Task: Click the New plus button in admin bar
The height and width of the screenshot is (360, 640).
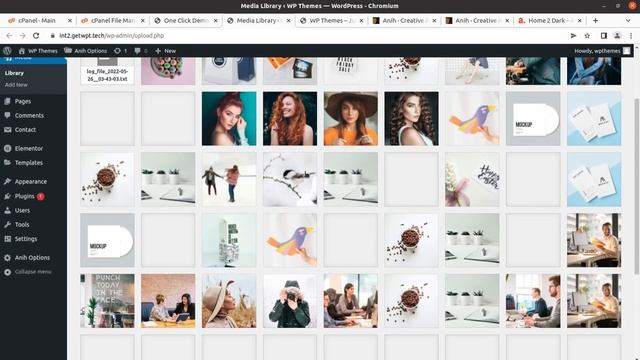Action: [165, 51]
